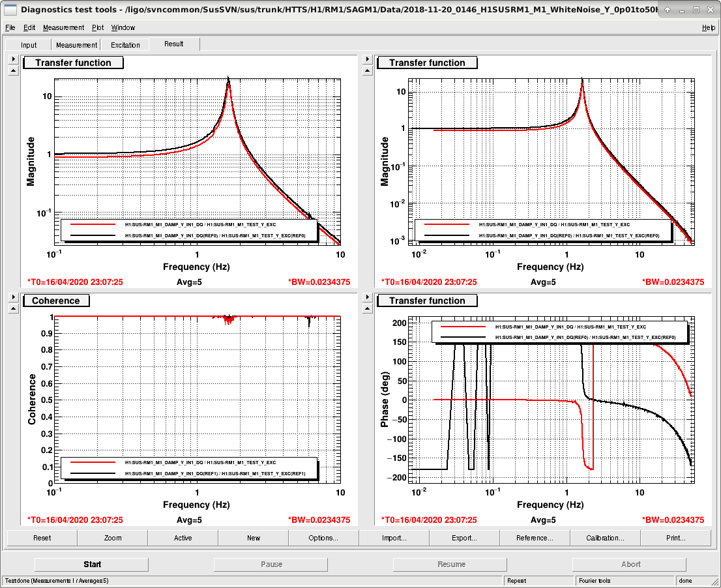Click the Start button
The width and height of the screenshot is (721, 588).
pos(91,564)
